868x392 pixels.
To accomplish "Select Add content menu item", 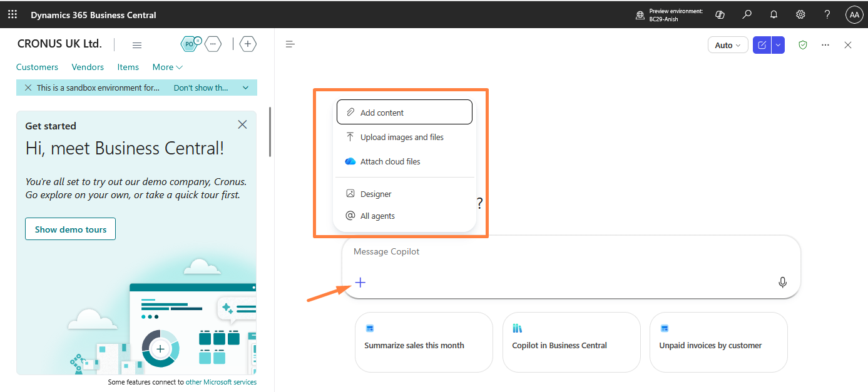I will point(404,113).
